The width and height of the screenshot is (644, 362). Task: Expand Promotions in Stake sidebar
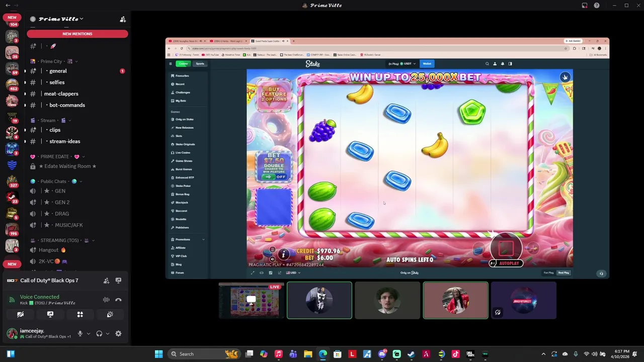[188, 239]
